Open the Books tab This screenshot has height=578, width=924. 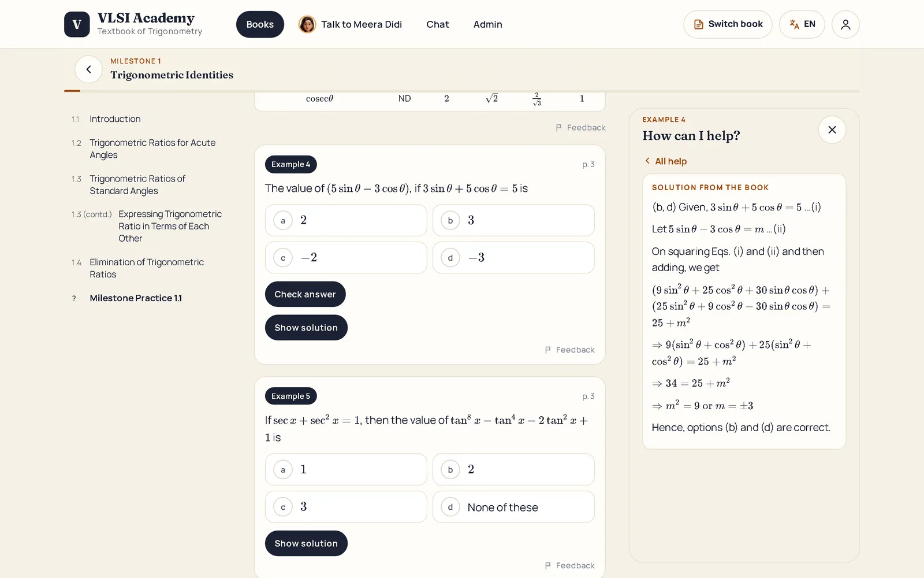(260, 24)
